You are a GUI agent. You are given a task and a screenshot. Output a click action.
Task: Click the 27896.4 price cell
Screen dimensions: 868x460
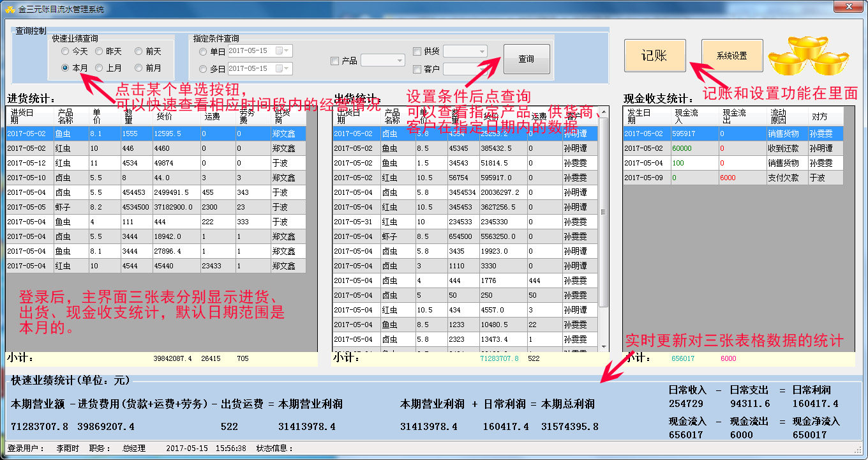(x=176, y=251)
